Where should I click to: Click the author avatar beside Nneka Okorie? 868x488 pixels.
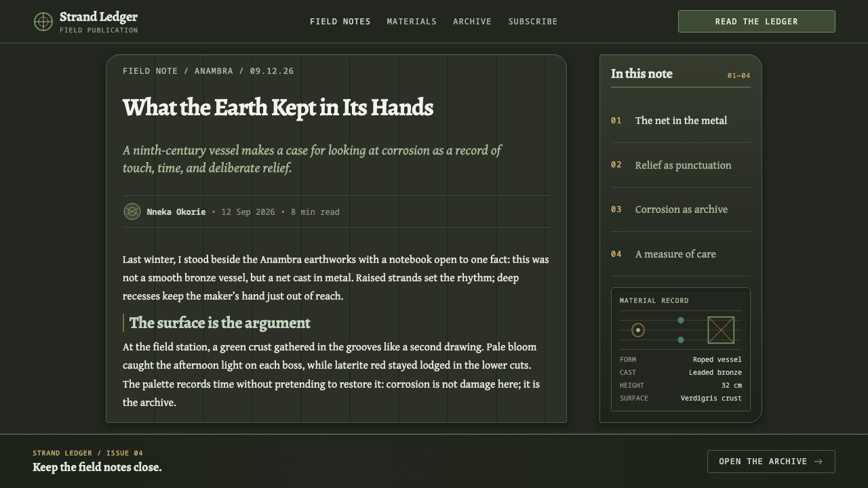pos(132,211)
